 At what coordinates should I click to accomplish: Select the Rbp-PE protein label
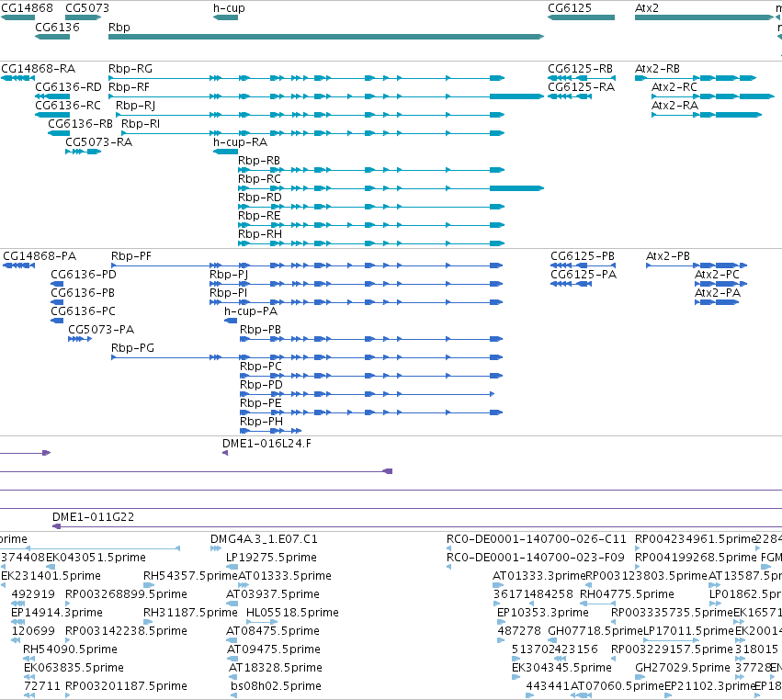coord(260,403)
